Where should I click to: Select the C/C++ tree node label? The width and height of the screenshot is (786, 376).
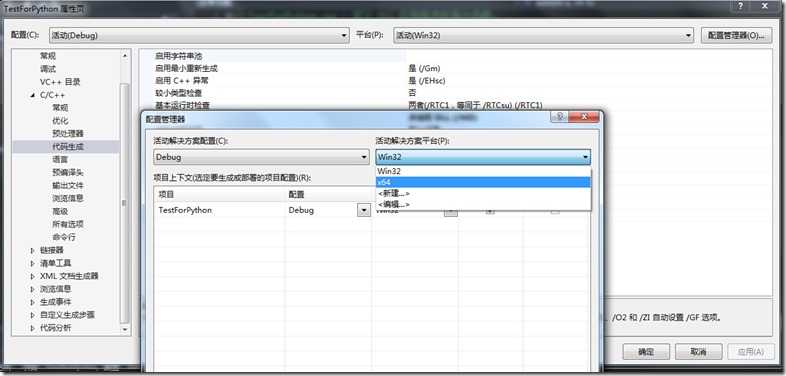(x=52, y=95)
